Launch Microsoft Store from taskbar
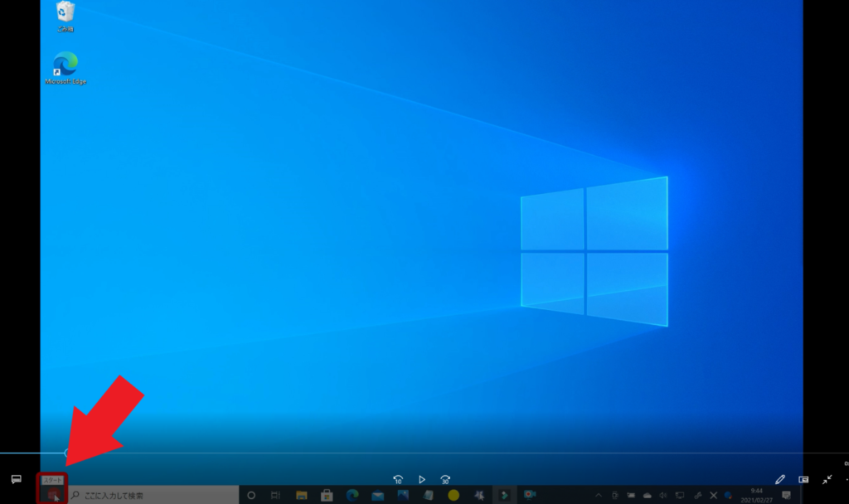 point(327,496)
